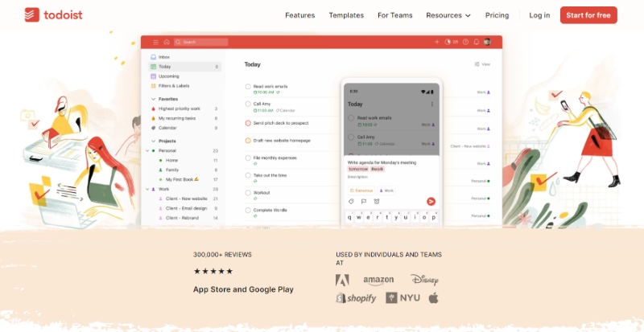Screen dimensions: 644x332
Task: Open the hamburger menu in app toolbar
Action: pos(155,42)
